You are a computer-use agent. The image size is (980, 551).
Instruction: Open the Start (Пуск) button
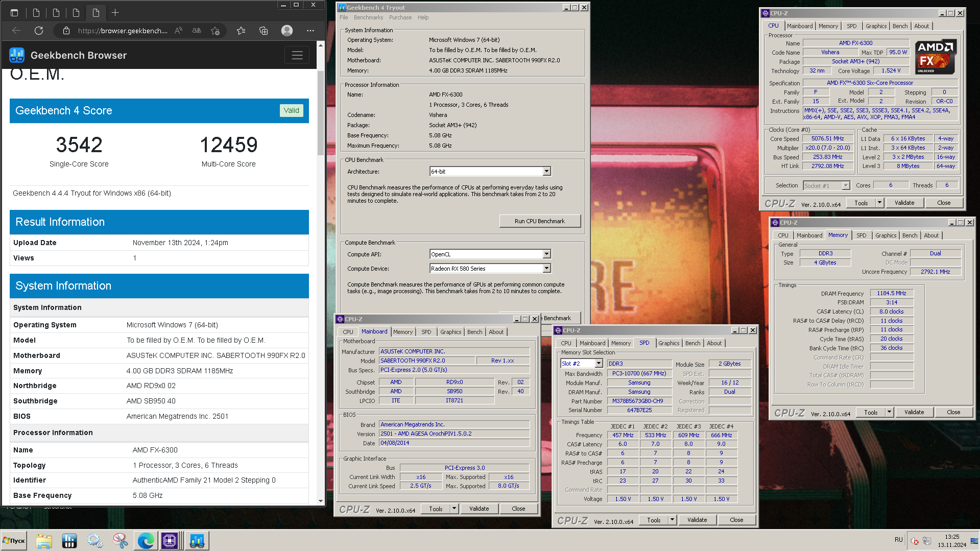[14, 540]
